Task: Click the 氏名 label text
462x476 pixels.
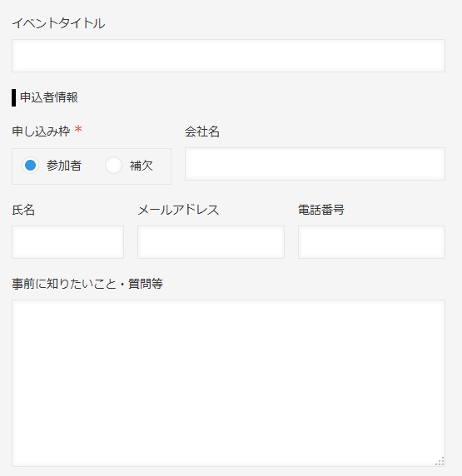Action: (23, 210)
